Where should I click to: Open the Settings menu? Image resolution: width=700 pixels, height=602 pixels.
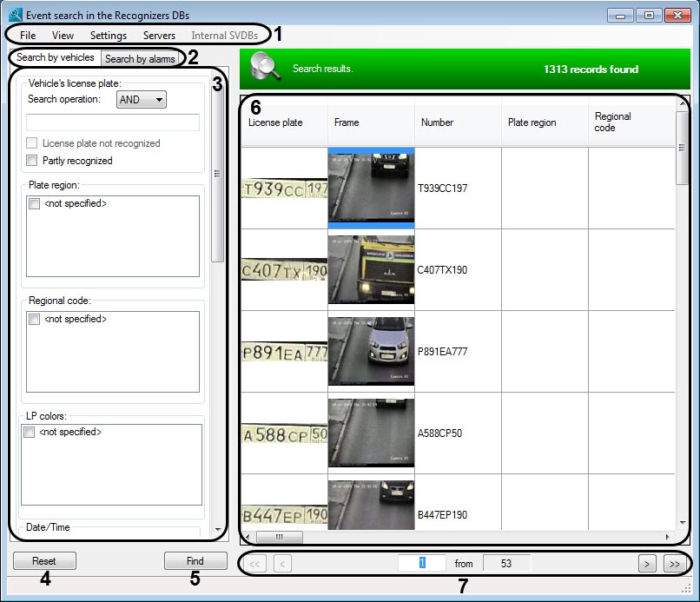click(108, 36)
